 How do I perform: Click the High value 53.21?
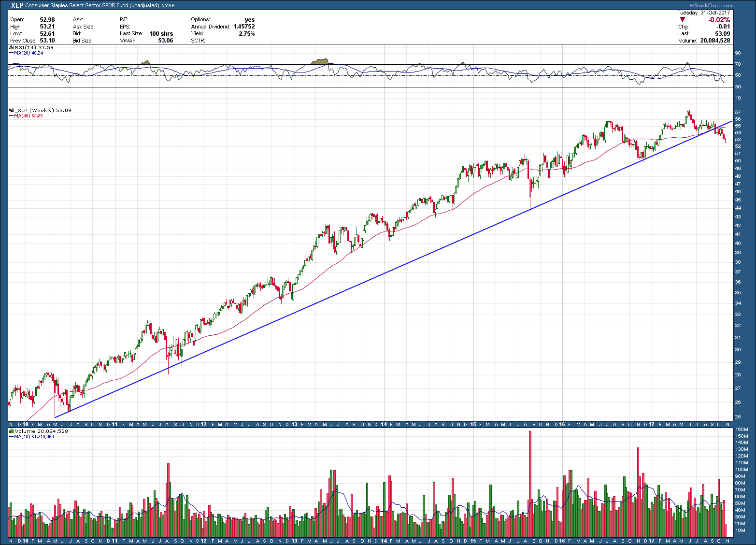coord(47,27)
